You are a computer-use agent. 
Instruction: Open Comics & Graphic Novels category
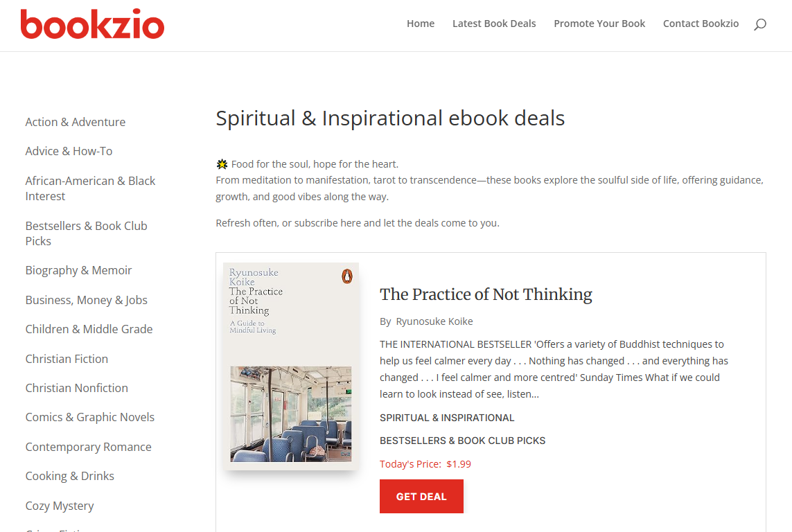90,417
